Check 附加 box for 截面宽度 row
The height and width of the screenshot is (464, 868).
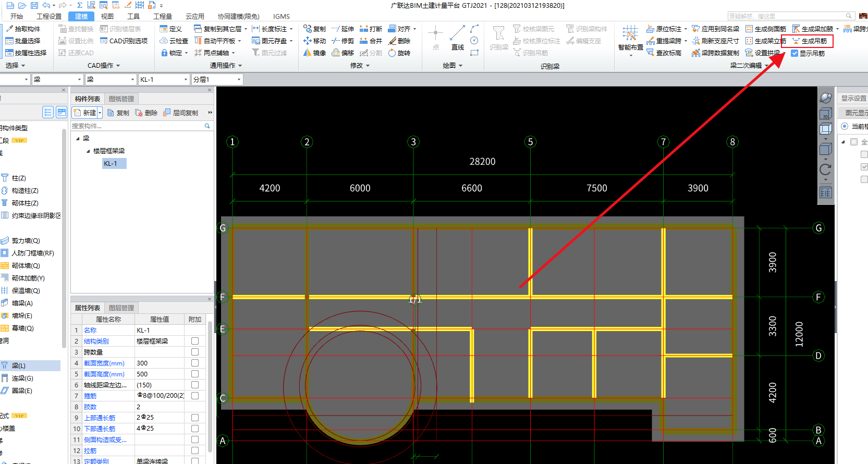click(x=195, y=363)
